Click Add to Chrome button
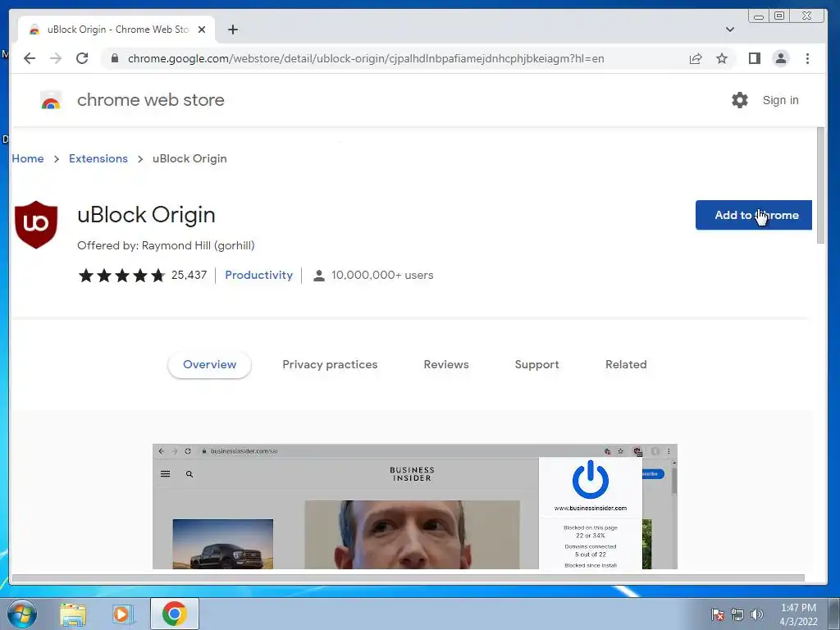840x630 pixels. pos(753,215)
